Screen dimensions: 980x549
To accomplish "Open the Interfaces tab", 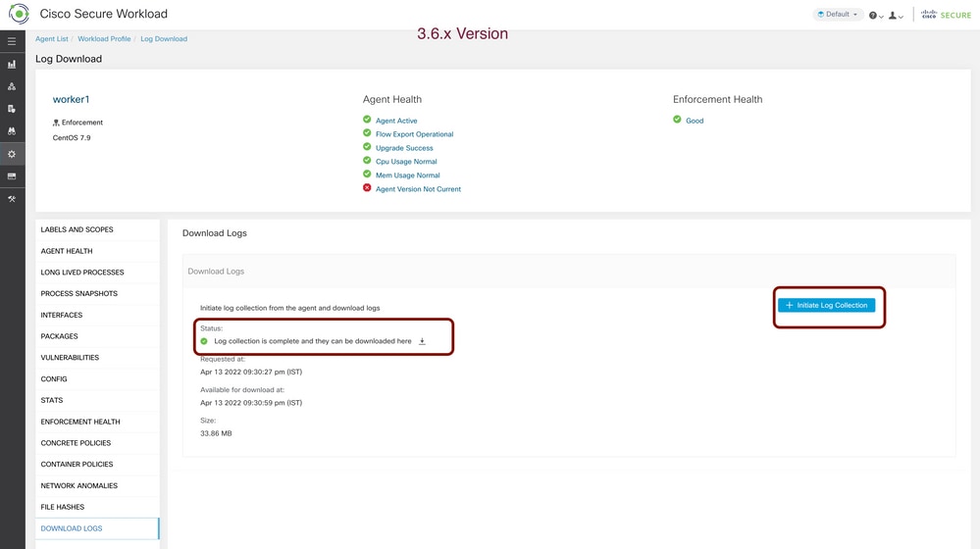I will (x=97, y=315).
